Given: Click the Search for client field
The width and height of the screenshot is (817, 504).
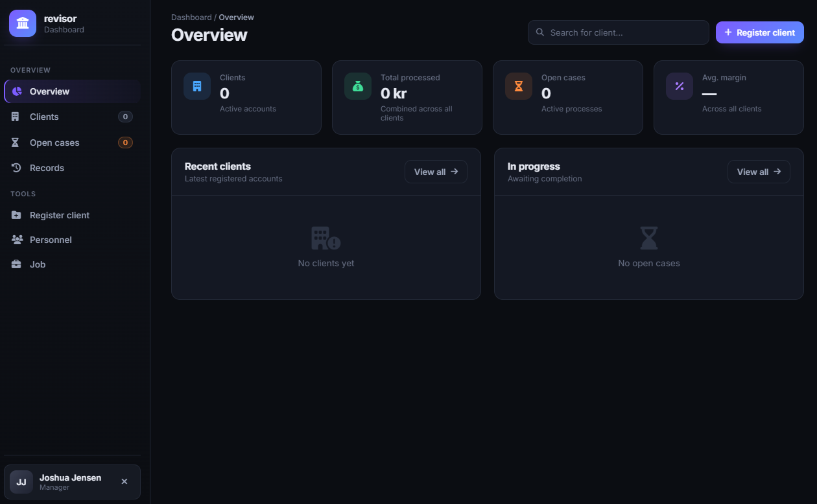Looking at the screenshot, I should tap(619, 32).
